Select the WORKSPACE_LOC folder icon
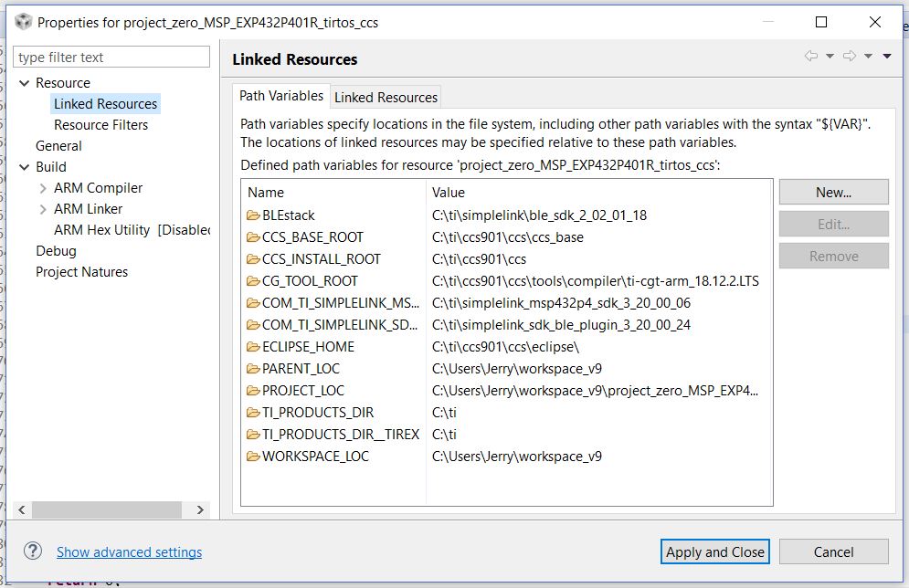The height and width of the screenshot is (588, 909). pyautogui.click(x=253, y=457)
